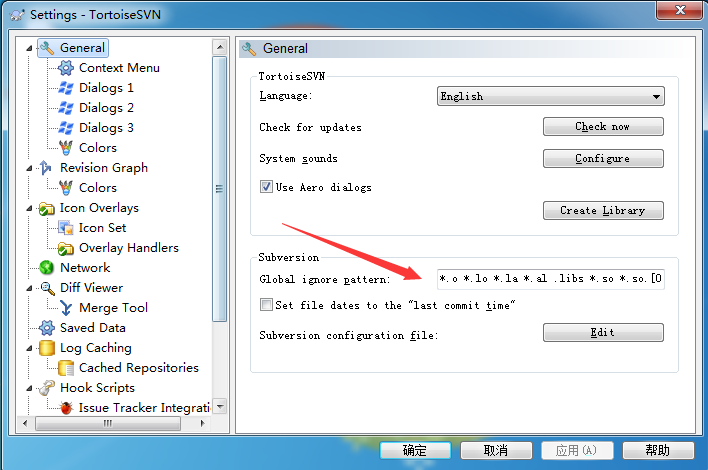Click the Check now button

pos(603,126)
